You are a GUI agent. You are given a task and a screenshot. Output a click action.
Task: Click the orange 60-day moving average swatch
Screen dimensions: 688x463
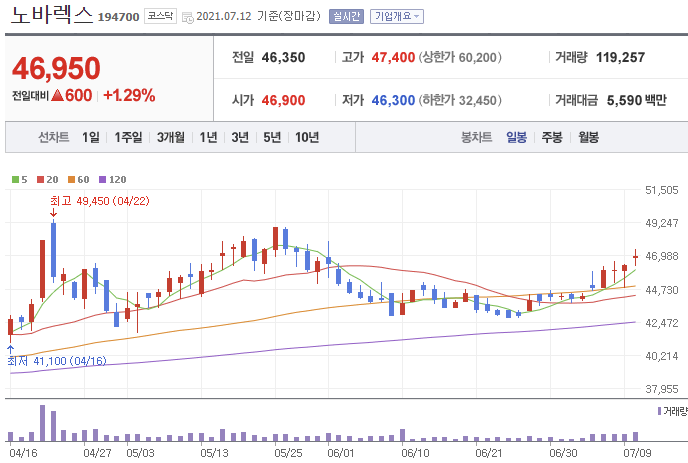[72, 179]
